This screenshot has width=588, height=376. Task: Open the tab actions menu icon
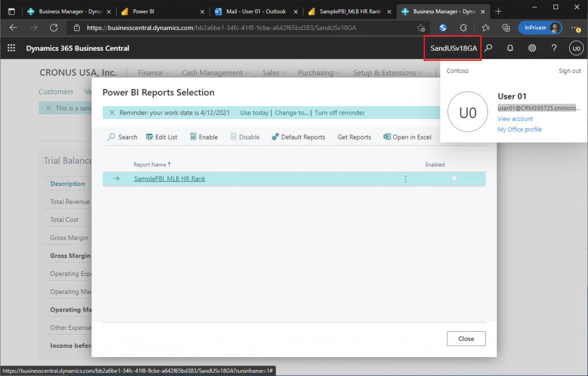(11, 11)
